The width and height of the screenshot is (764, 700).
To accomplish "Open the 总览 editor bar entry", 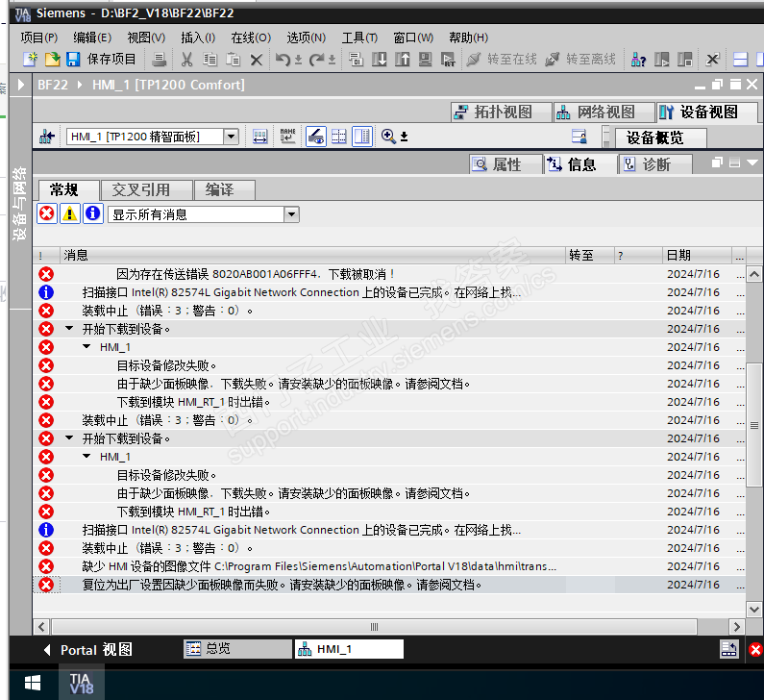I will pyautogui.click(x=237, y=649).
